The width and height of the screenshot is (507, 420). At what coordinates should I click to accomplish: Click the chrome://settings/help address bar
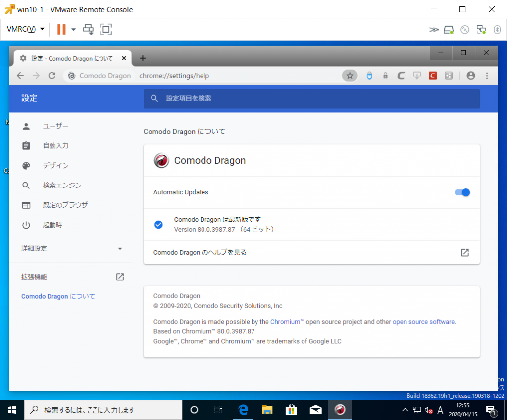(174, 76)
